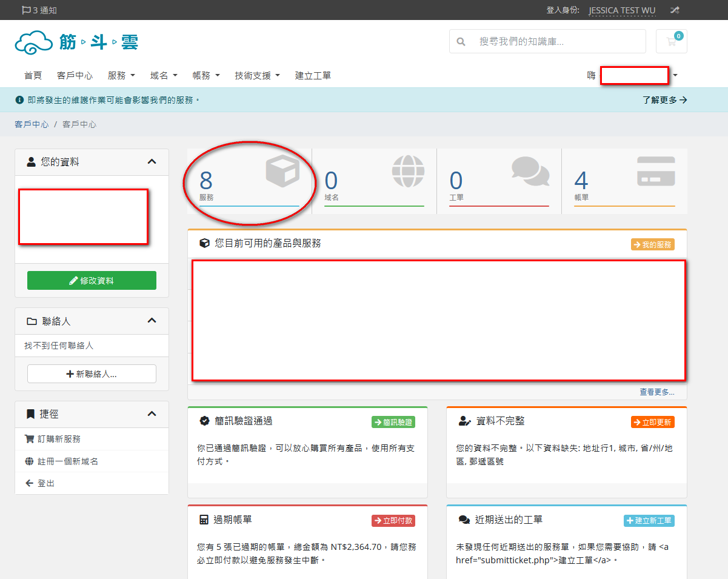Open the 0 域名 domains tile
This screenshot has height=579, width=728.
pyautogui.click(x=374, y=181)
